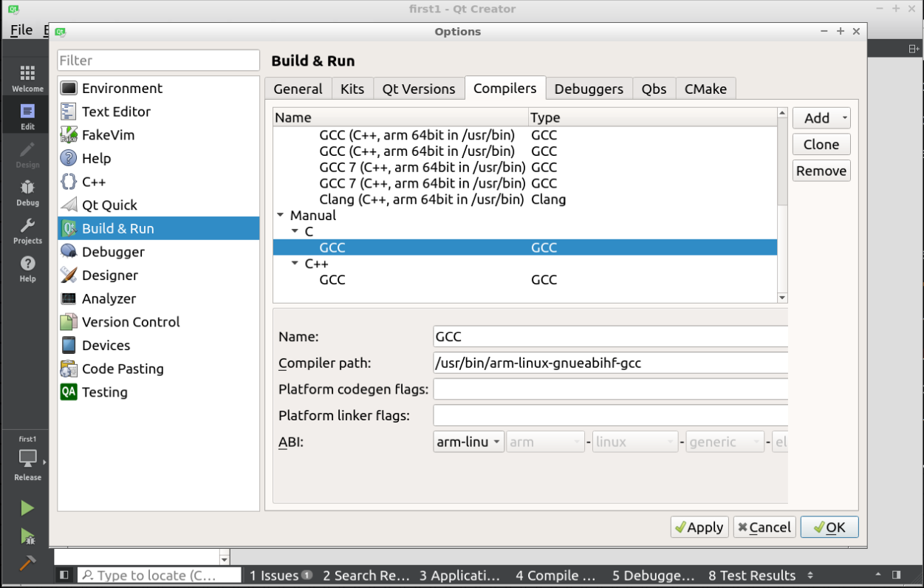Open the 8 Test Results pane
Screen dimensions: 924x588
753,575
